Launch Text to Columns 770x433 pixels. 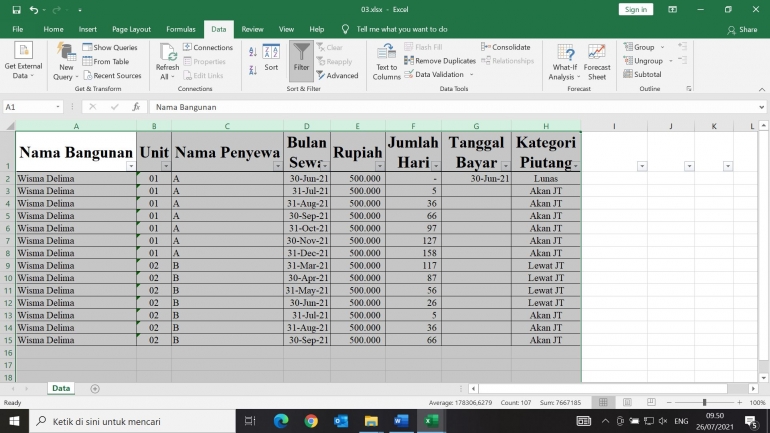(x=386, y=61)
